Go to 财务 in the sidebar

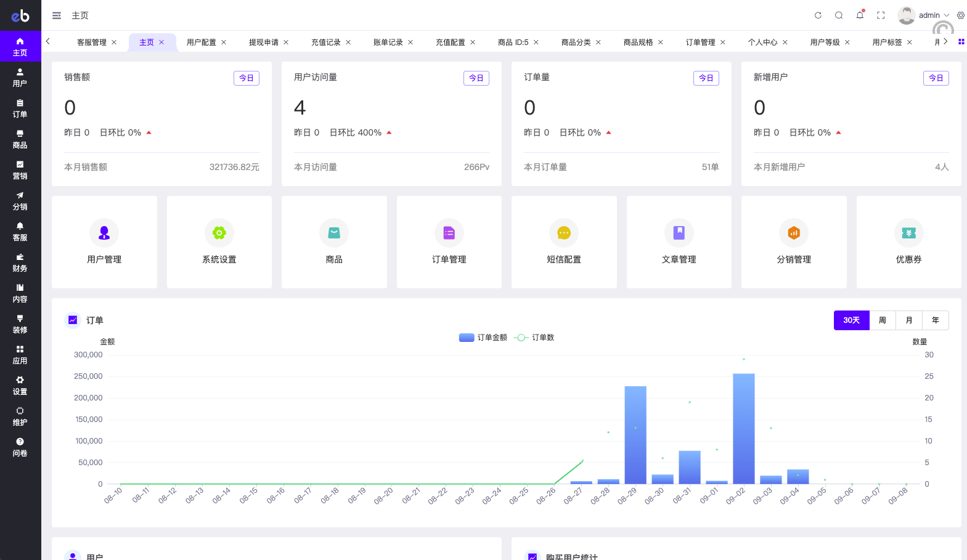click(x=20, y=262)
